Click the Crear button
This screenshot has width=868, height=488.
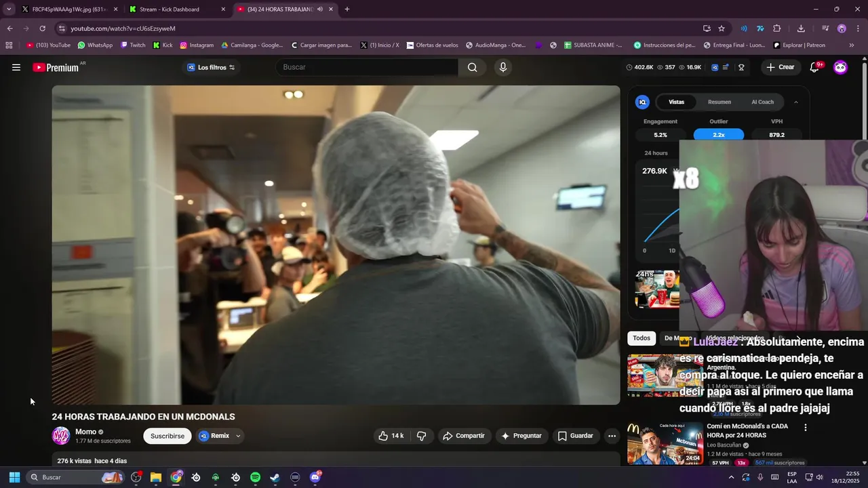[x=781, y=67]
